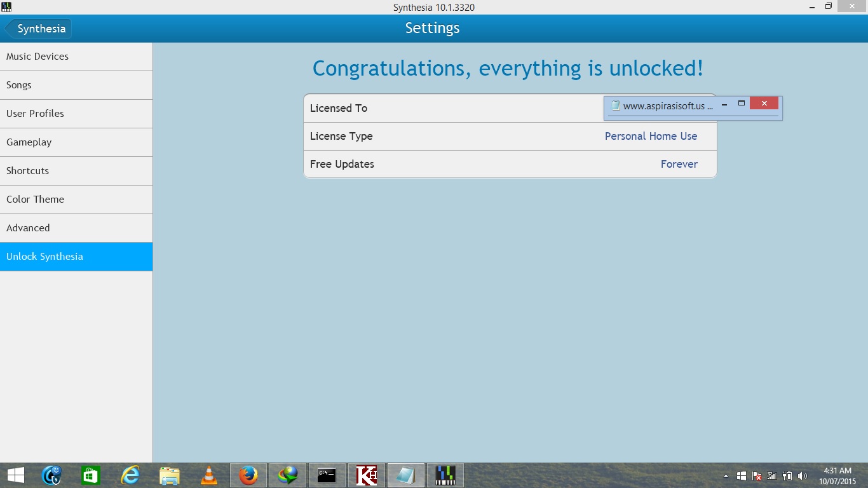
Task: Switch to the KH app in taskbar
Action: (367, 475)
